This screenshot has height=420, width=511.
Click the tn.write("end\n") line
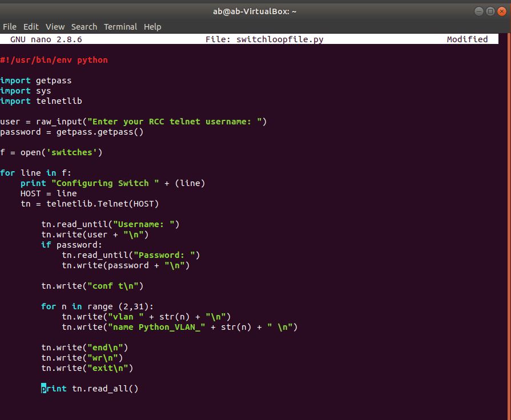[85, 348]
